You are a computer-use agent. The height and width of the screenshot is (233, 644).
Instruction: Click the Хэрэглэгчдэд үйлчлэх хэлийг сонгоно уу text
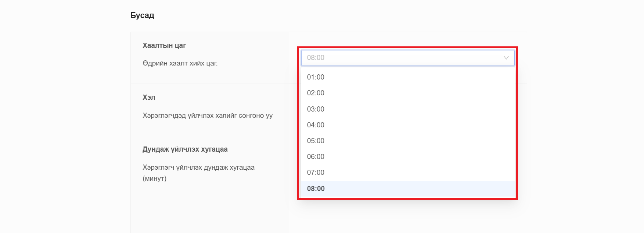click(x=208, y=116)
